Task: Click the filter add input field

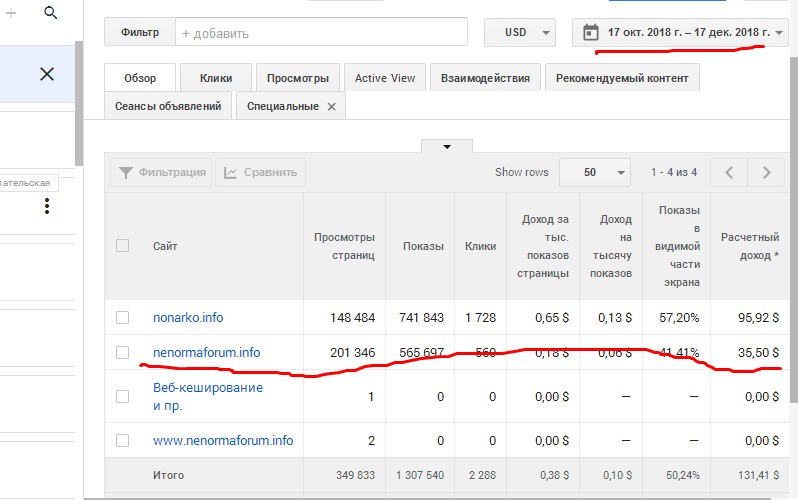Action: click(320, 32)
